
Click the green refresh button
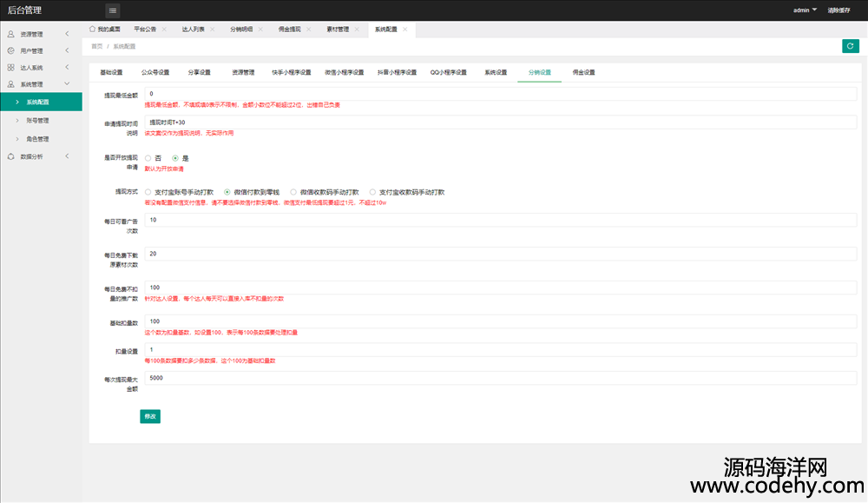(851, 46)
